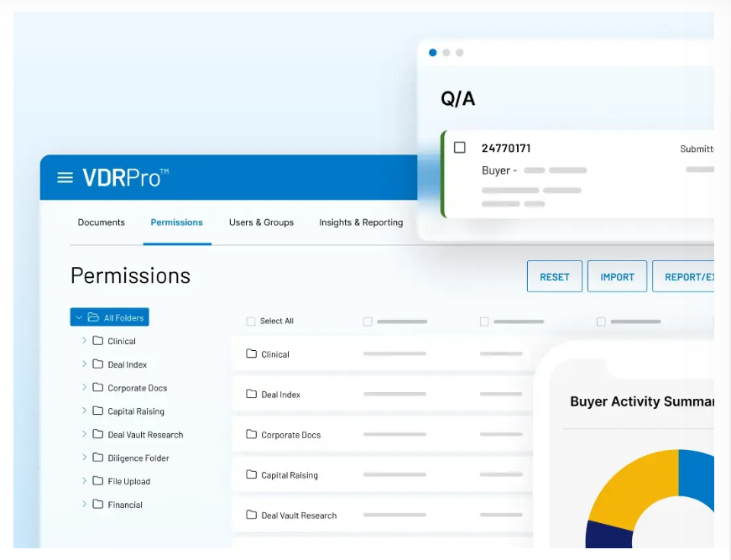This screenshot has width=731, height=560.
Task: Select the Permissions tab
Action: pos(177,222)
